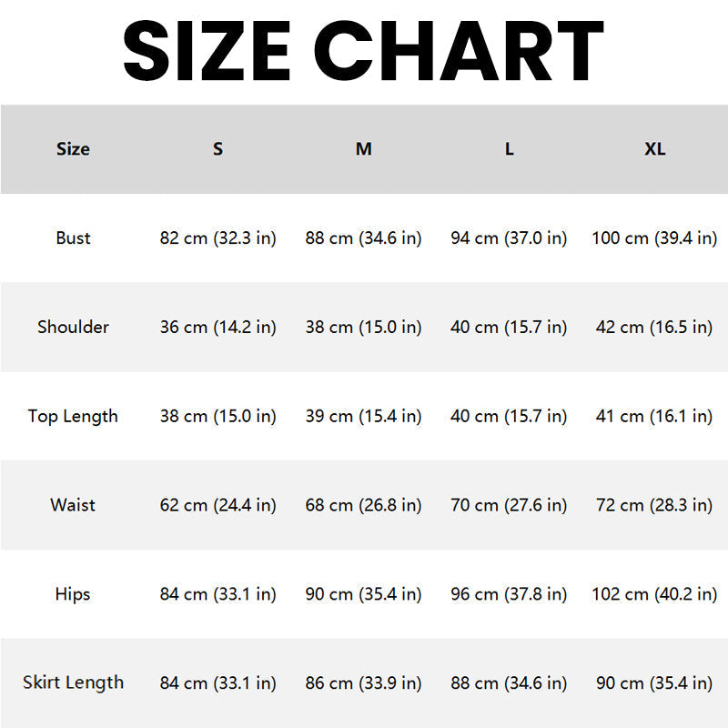The width and height of the screenshot is (728, 728).
Task: Select the 41 cm (16.1 in) top length cell
Action: pos(654,417)
